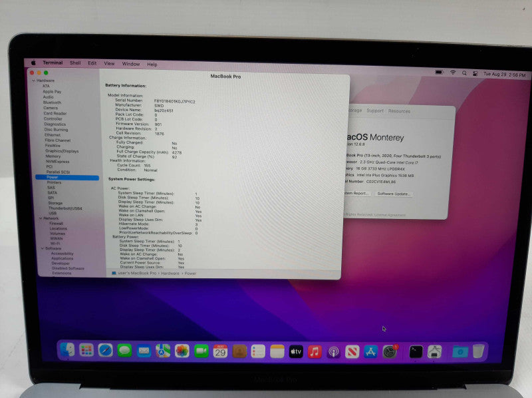This screenshot has width=532, height=398.
Task: Collapse the Hardware section
Action: (34, 81)
